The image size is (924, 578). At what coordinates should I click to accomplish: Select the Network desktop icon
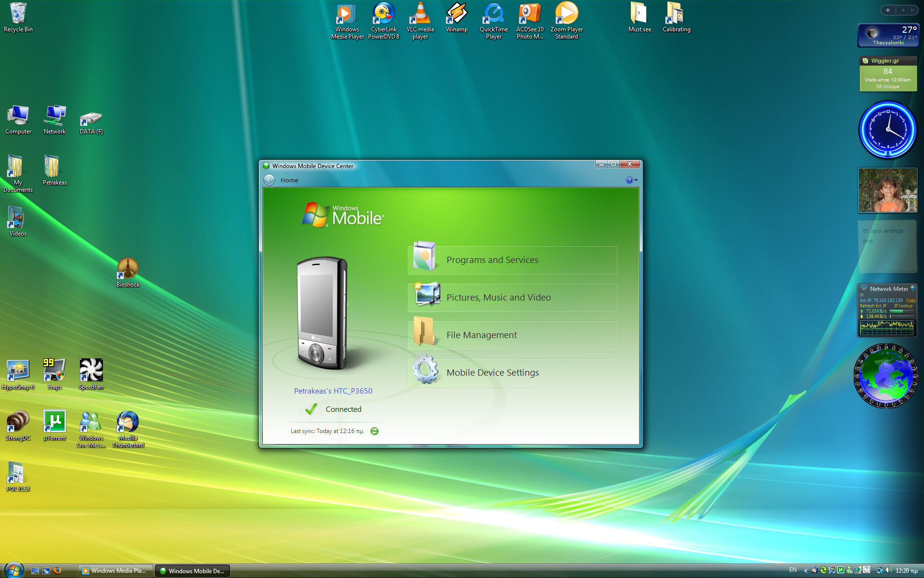[55, 120]
